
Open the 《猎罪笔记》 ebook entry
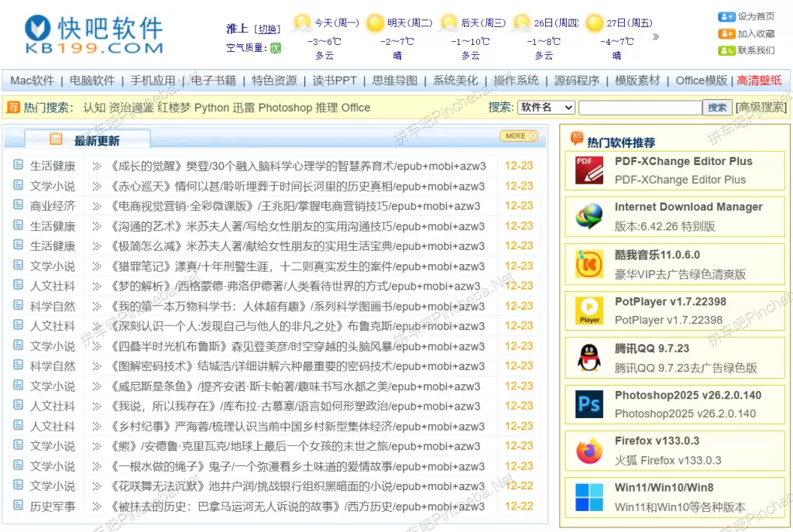click(x=297, y=266)
